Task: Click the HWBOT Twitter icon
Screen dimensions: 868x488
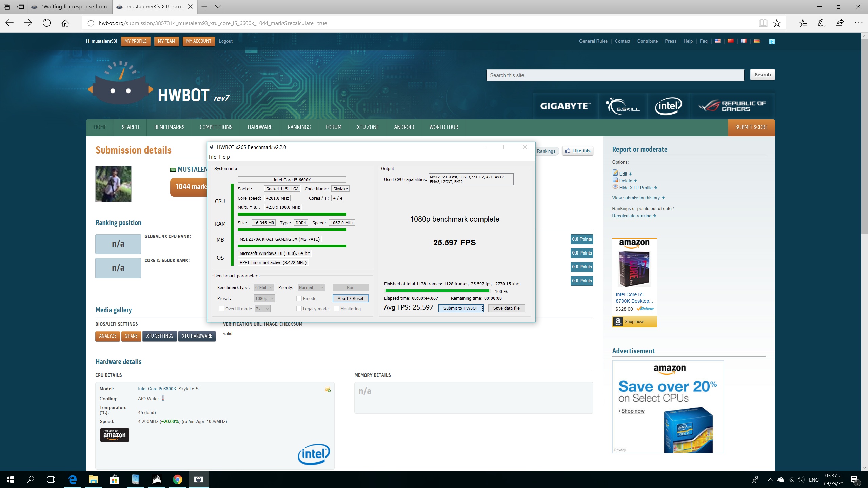Action: [772, 41]
